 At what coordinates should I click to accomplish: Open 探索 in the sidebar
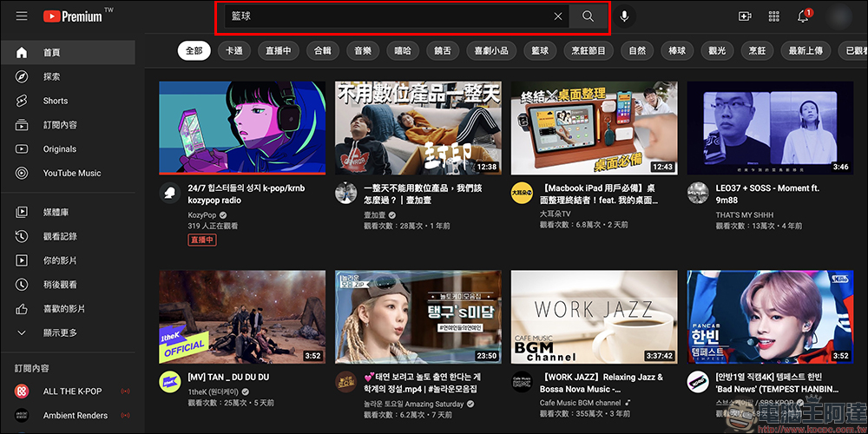[52, 76]
